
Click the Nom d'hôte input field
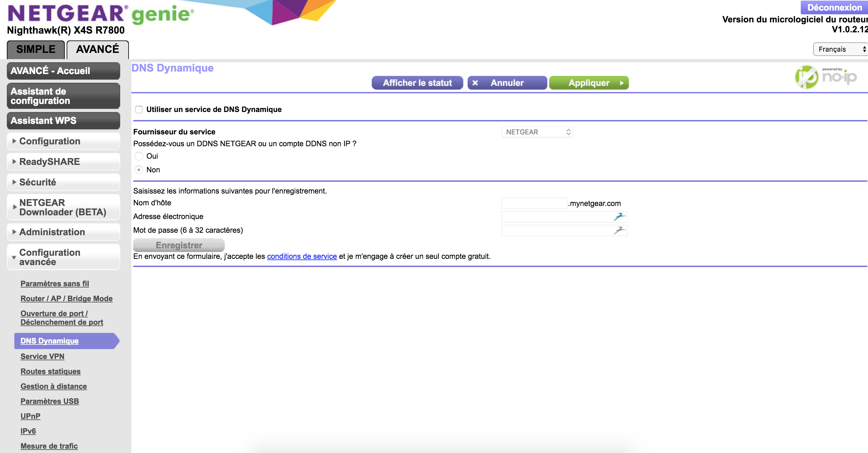pyautogui.click(x=534, y=203)
